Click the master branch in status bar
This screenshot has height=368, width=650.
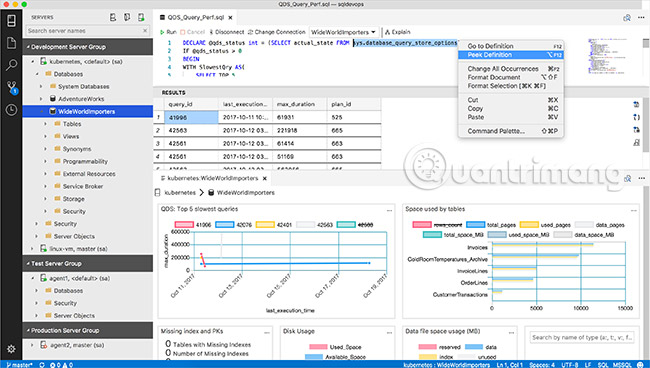pyautogui.click(x=19, y=365)
